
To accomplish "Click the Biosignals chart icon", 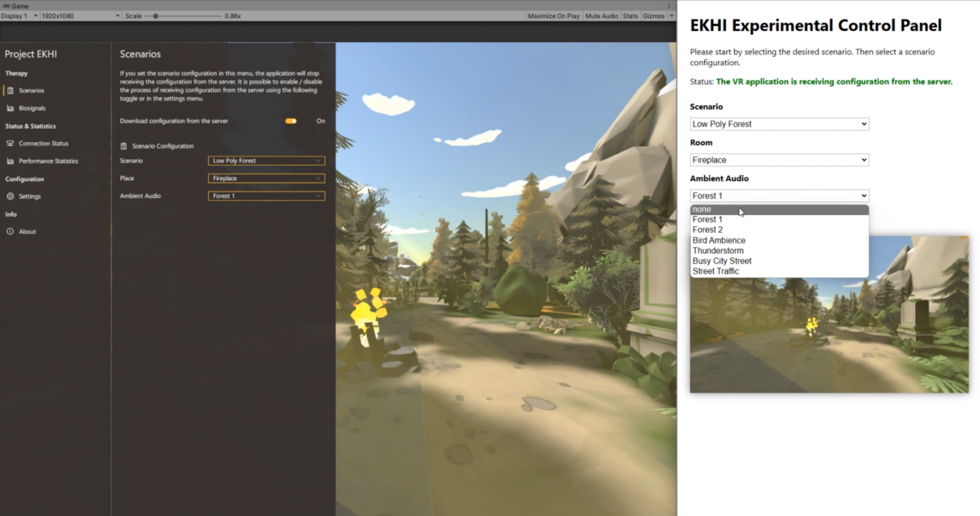I will click(x=10, y=108).
